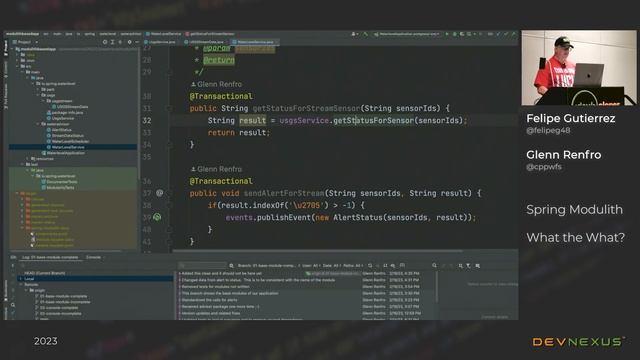Click the Debug bug icon
Screen dimensions: 640x360
coord(455,34)
